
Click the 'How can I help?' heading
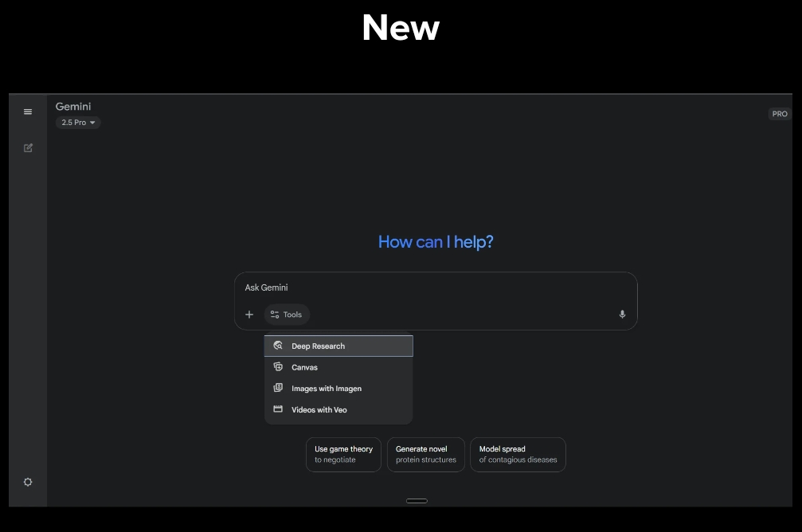435,242
